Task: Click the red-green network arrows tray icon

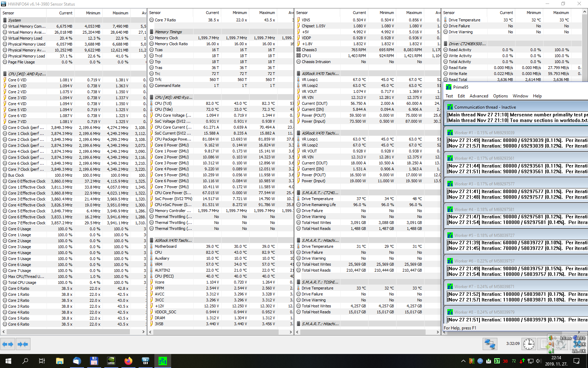Action: tap(522, 361)
